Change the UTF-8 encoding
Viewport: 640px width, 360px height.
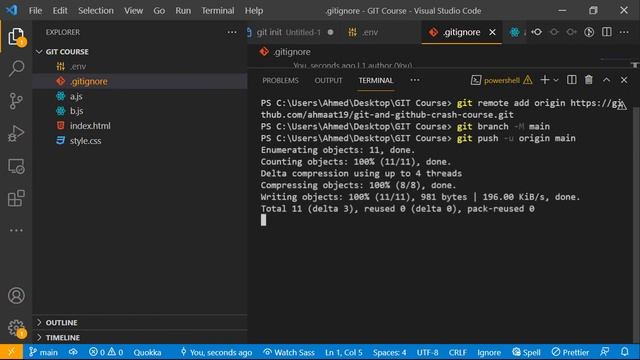pos(427,352)
